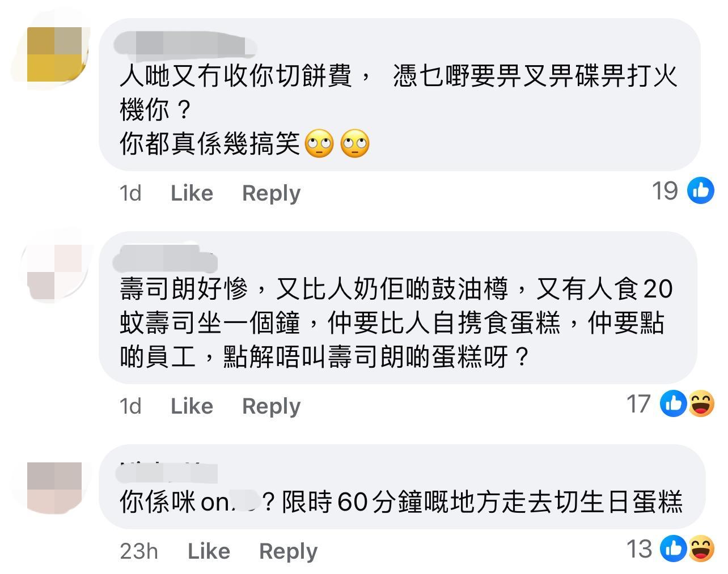Click the thumbs-up reaction next to the count 13
This screenshot has width=728, height=574.
(674, 549)
